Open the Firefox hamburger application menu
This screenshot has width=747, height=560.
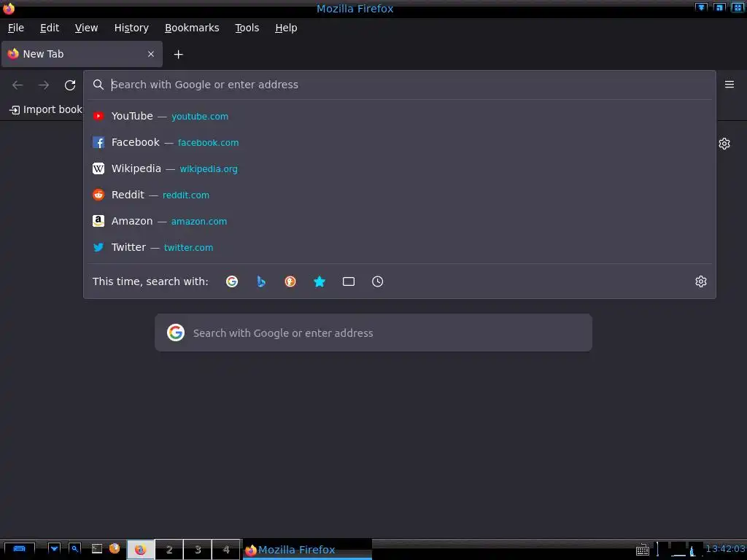point(729,85)
